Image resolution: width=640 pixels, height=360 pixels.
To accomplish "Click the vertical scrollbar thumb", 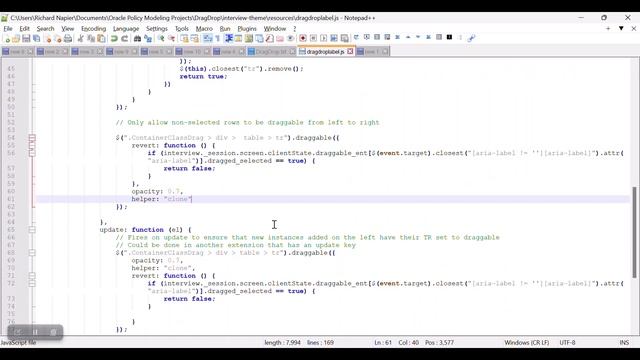I will 635,233.
